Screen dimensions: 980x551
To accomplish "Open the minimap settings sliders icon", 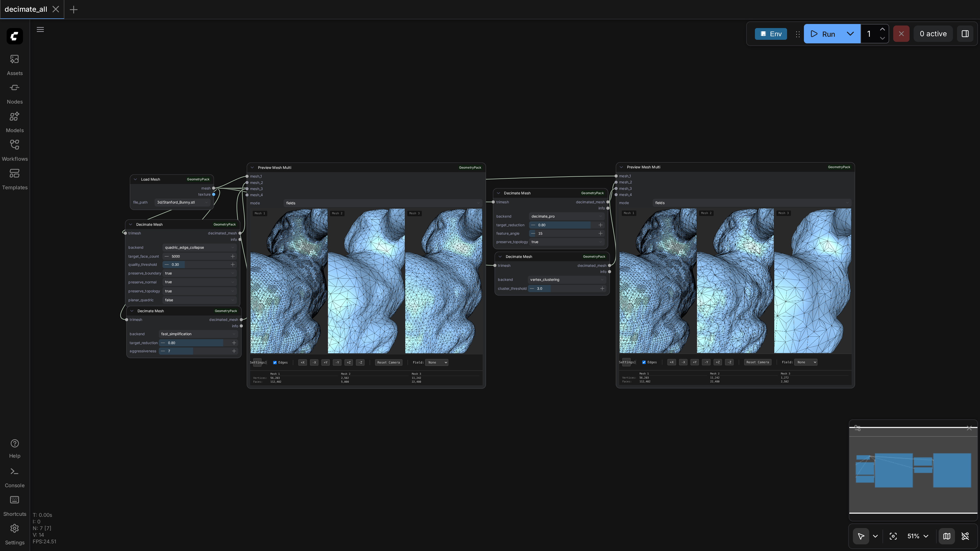I will [x=857, y=428].
